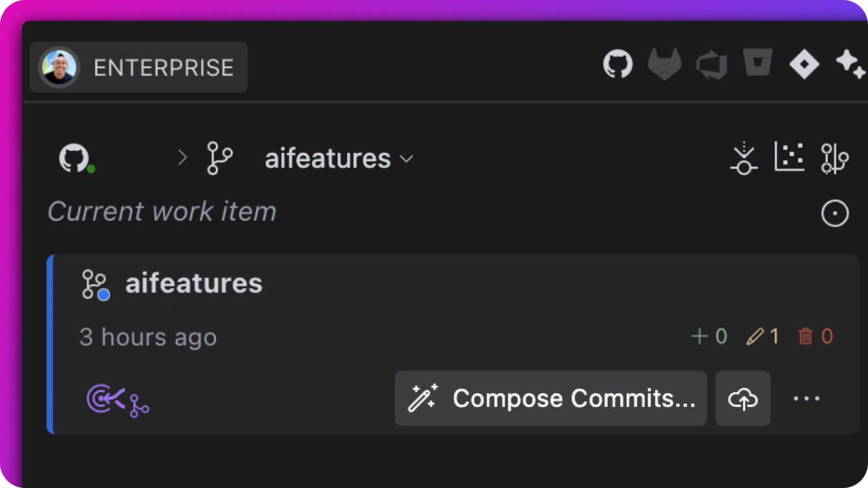This screenshot has height=488, width=868.
Task: Expand the breadcrumb chevron after the GitHub logo
Action: 182,158
